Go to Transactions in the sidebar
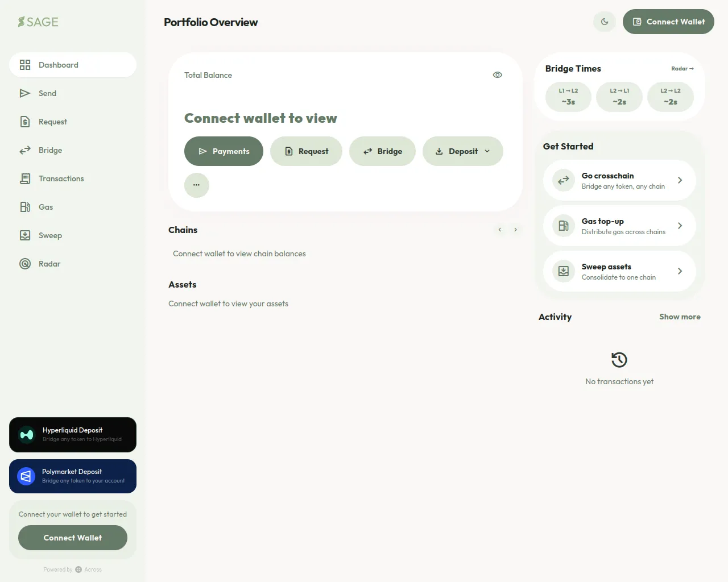Screen dimensions: 728x582 pyautogui.click(x=61, y=178)
